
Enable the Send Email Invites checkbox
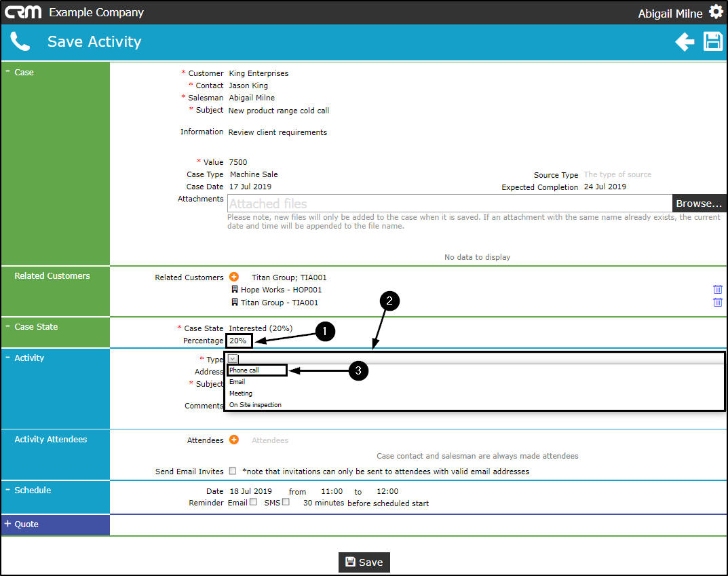[233, 471]
